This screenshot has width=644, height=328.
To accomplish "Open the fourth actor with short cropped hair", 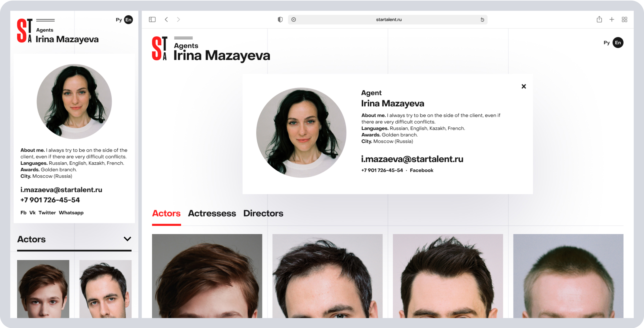I will pyautogui.click(x=568, y=276).
